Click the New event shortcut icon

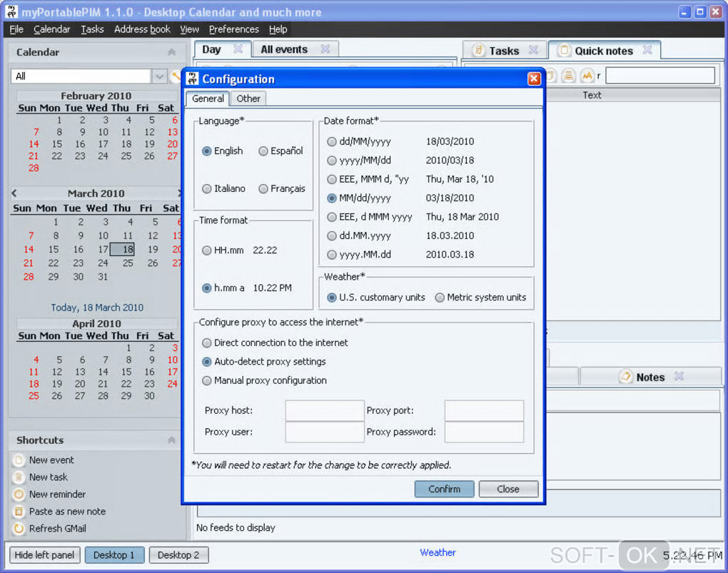coord(19,460)
